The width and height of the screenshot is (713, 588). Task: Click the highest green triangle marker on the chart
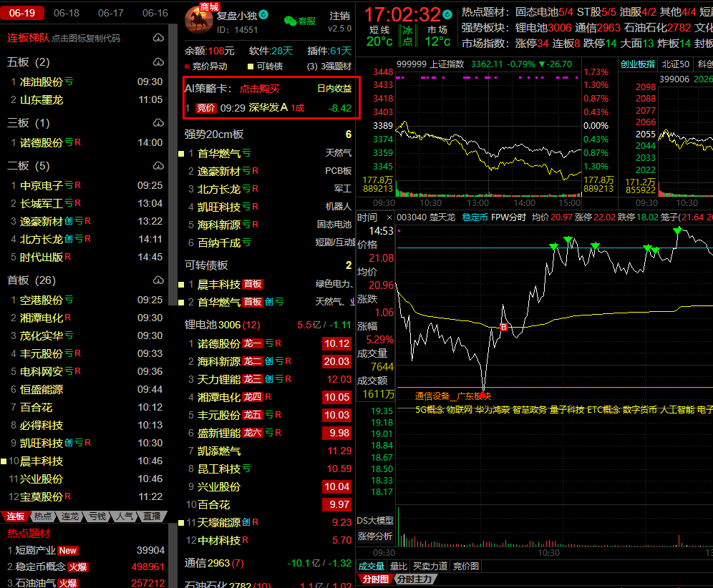677,231
